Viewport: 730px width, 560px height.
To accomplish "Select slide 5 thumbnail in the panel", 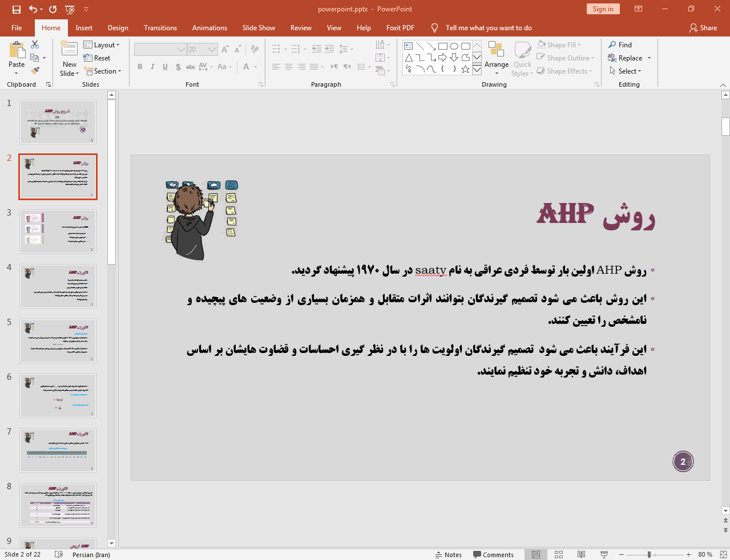I will [x=58, y=340].
